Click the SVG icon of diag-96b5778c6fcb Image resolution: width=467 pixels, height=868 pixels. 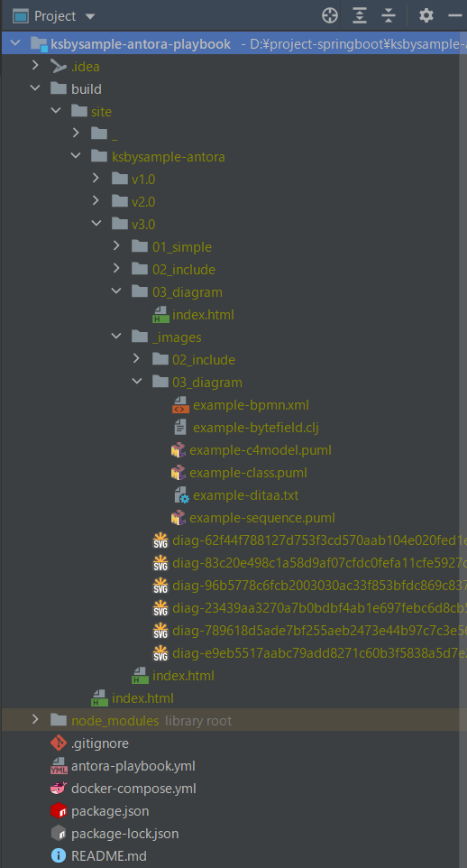(160, 586)
